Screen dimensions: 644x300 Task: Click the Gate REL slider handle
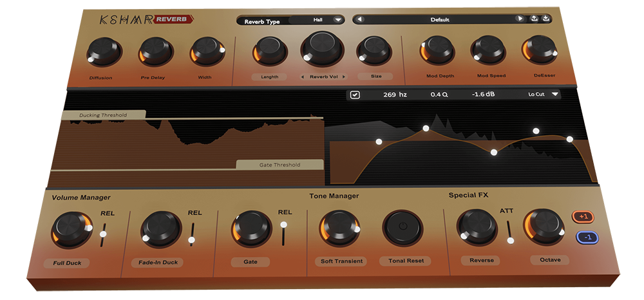pyautogui.click(x=283, y=225)
